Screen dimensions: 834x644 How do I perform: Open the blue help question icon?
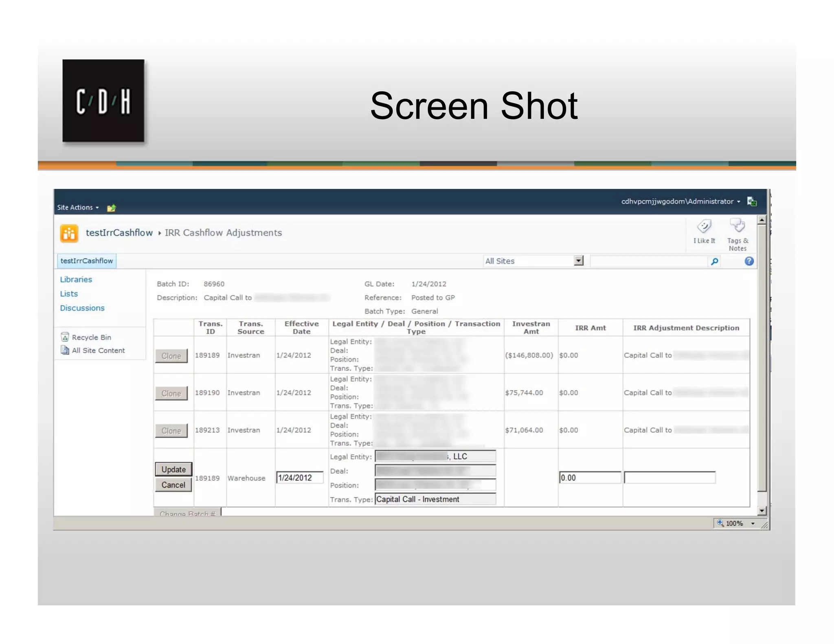point(749,261)
